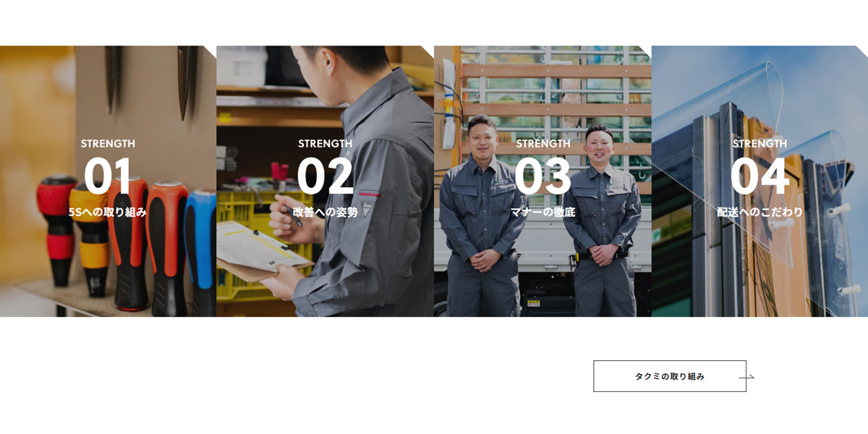
Task: Click the STRENGTH label above 02
Action: click(x=325, y=144)
